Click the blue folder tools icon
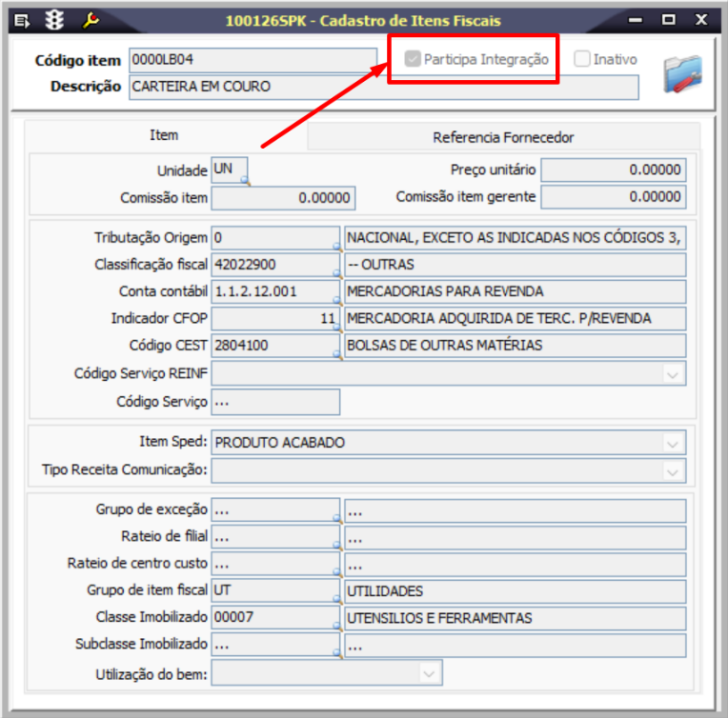Viewport: 728px width, 718px height. [x=682, y=73]
